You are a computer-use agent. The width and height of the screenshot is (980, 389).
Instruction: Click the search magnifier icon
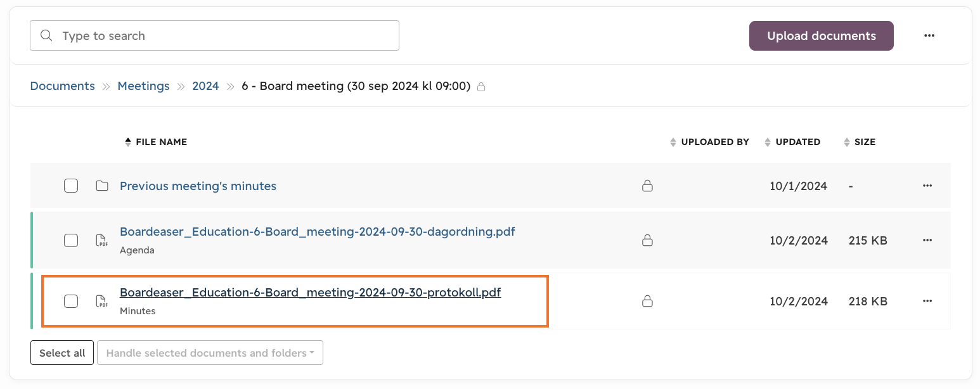point(46,35)
